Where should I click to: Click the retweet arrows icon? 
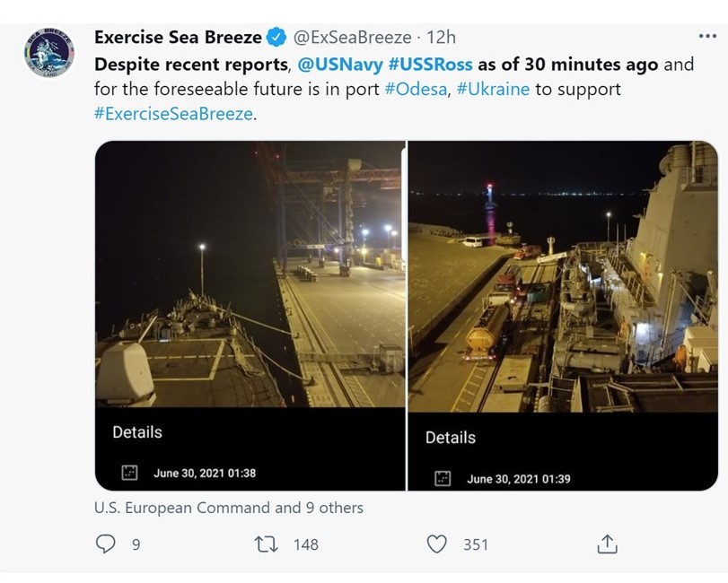point(267,544)
